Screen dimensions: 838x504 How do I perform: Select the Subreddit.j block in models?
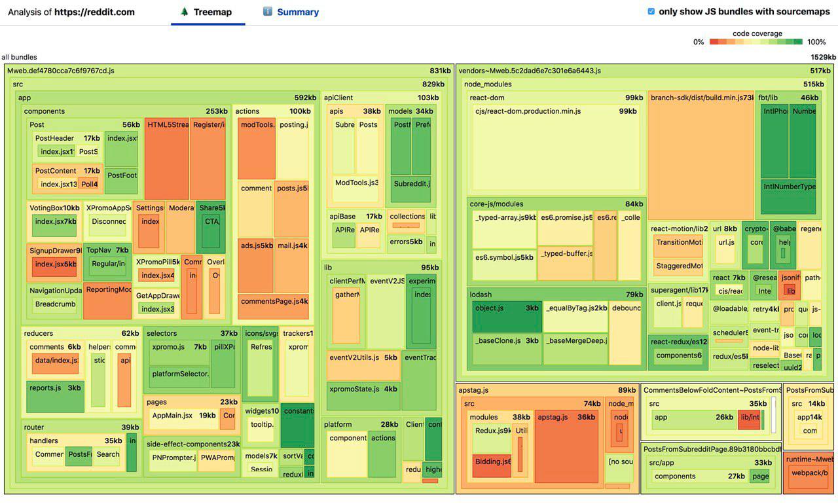coord(411,189)
